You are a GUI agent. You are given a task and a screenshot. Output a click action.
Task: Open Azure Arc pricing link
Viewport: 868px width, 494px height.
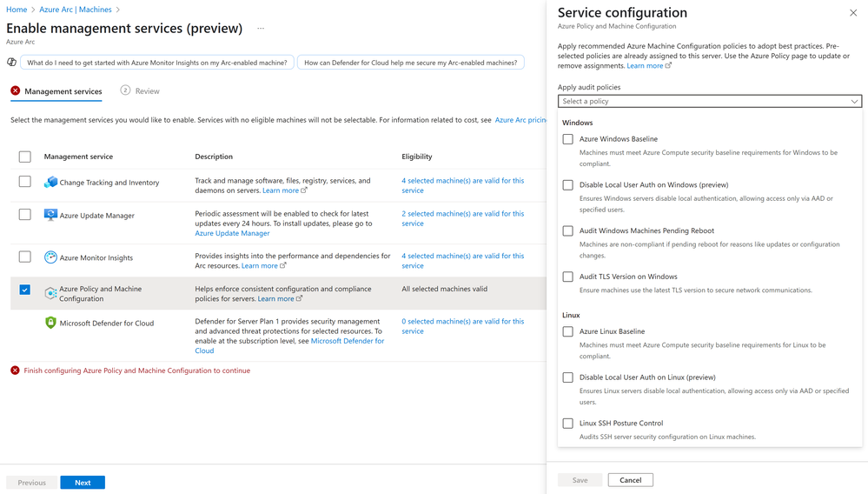(x=520, y=120)
